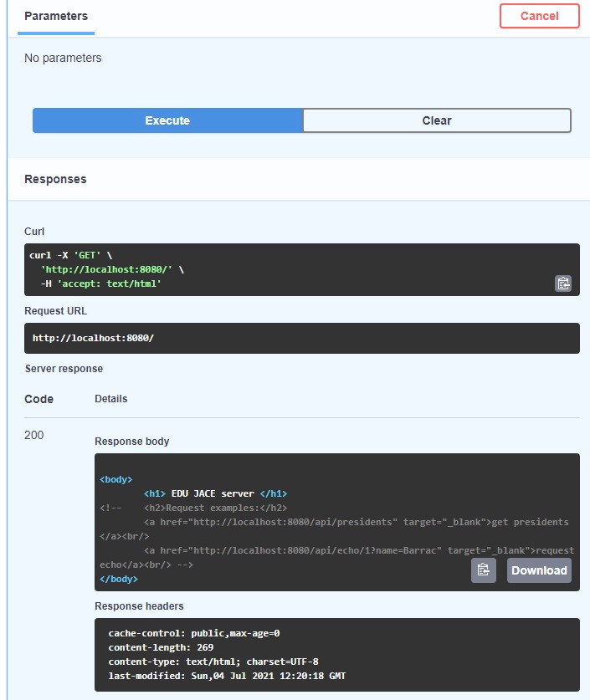Cancel the try-it-out mode
The image size is (590, 700).
point(539,16)
